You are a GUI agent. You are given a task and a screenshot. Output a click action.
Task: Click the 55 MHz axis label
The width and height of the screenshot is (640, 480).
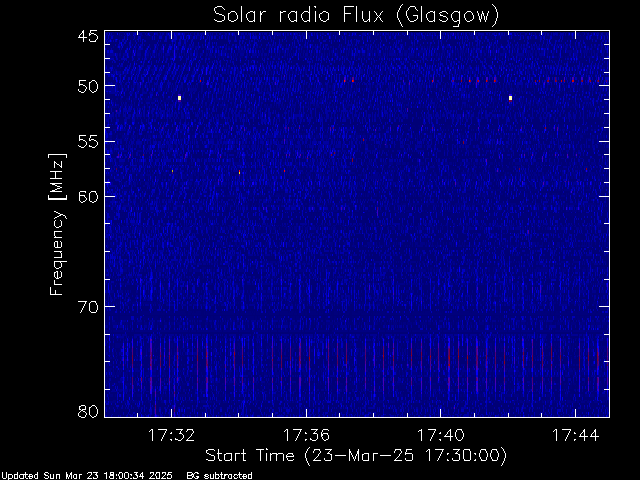pos(88,142)
